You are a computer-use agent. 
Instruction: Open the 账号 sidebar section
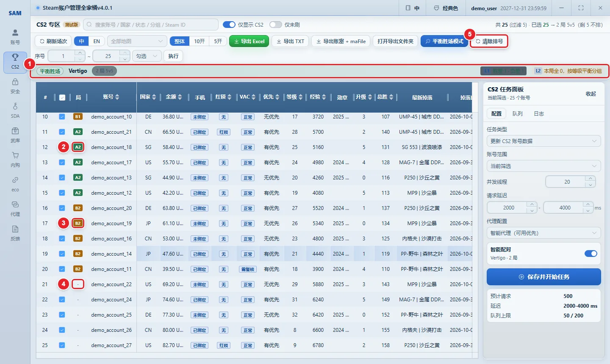pos(15,37)
